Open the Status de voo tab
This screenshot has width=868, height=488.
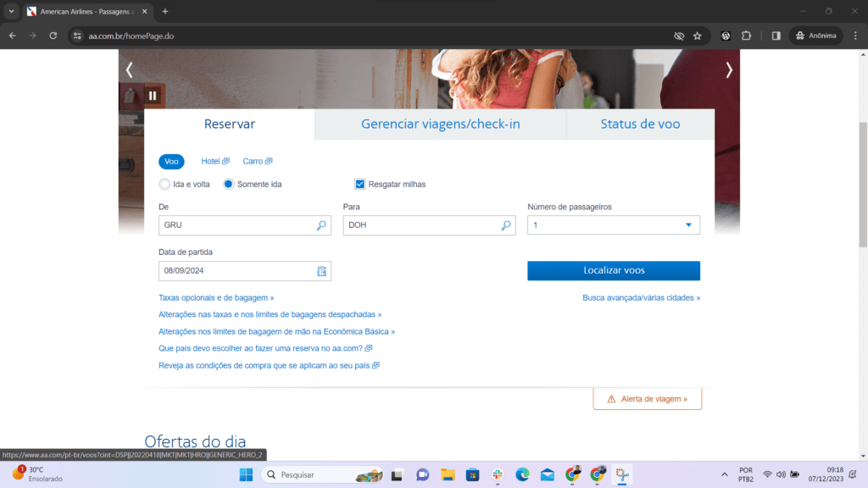(x=639, y=124)
